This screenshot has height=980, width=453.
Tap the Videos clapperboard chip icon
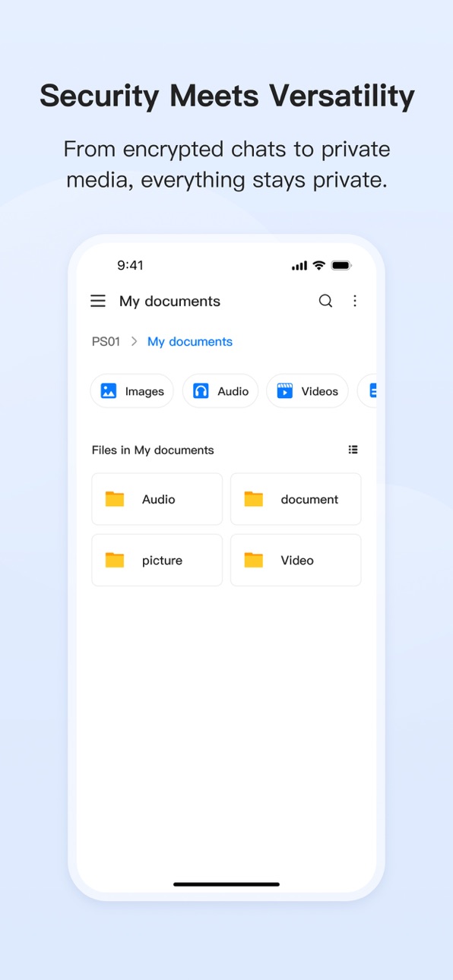pos(284,391)
